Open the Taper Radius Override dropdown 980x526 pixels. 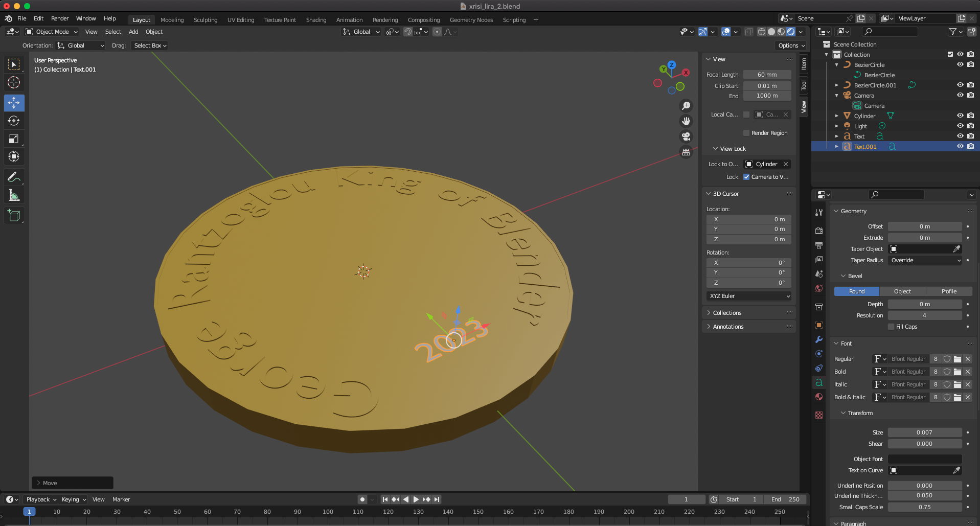point(925,260)
